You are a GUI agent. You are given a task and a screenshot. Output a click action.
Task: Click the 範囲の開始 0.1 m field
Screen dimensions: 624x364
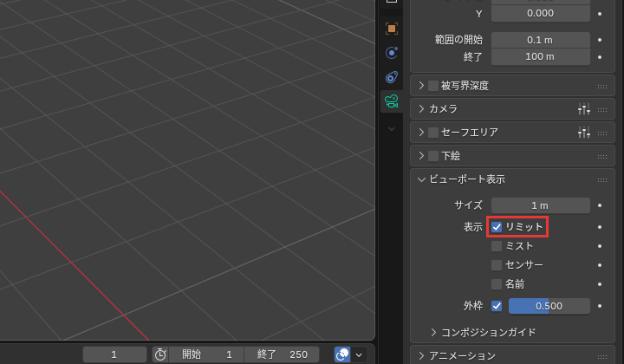[541, 40]
